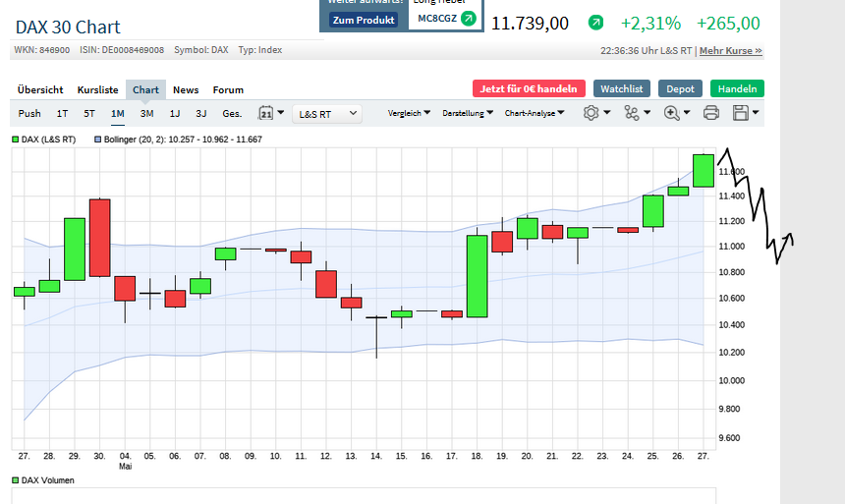Open chart settings gear icon
The width and height of the screenshot is (845, 504).
point(591,113)
